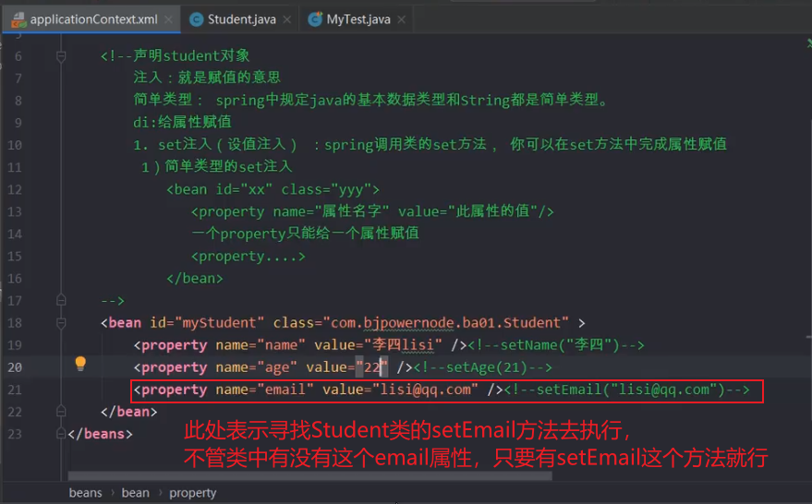Click the yellow lightbulb intention icon
Screen dimensions: 812x504
80,364
